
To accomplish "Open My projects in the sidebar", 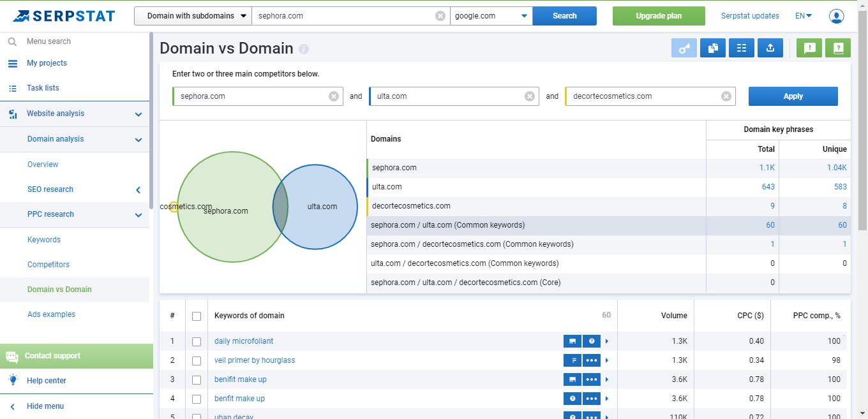I will click(x=47, y=63).
